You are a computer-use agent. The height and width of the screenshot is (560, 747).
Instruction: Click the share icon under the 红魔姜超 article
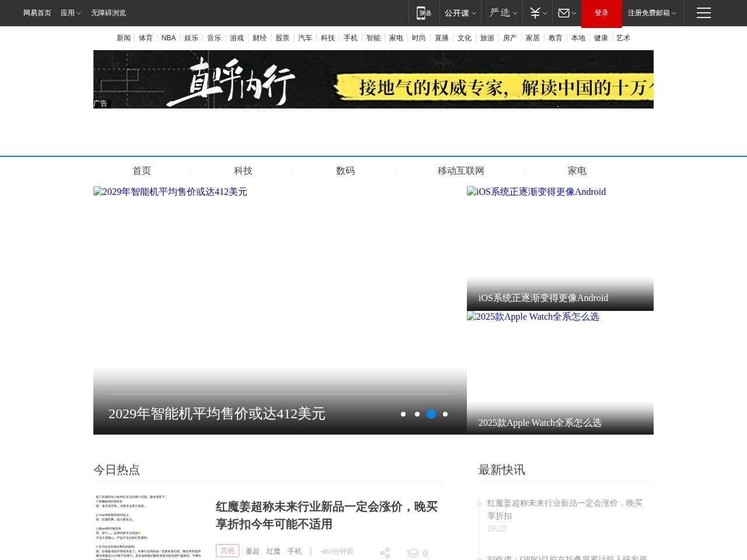pyautogui.click(x=385, y=553)
